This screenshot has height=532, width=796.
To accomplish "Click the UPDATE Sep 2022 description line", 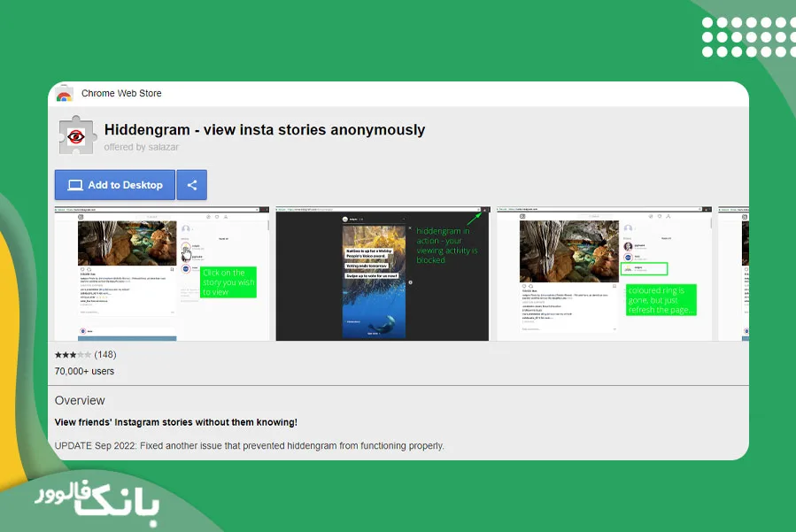I will pyautogui.click(x=250, y=446).
